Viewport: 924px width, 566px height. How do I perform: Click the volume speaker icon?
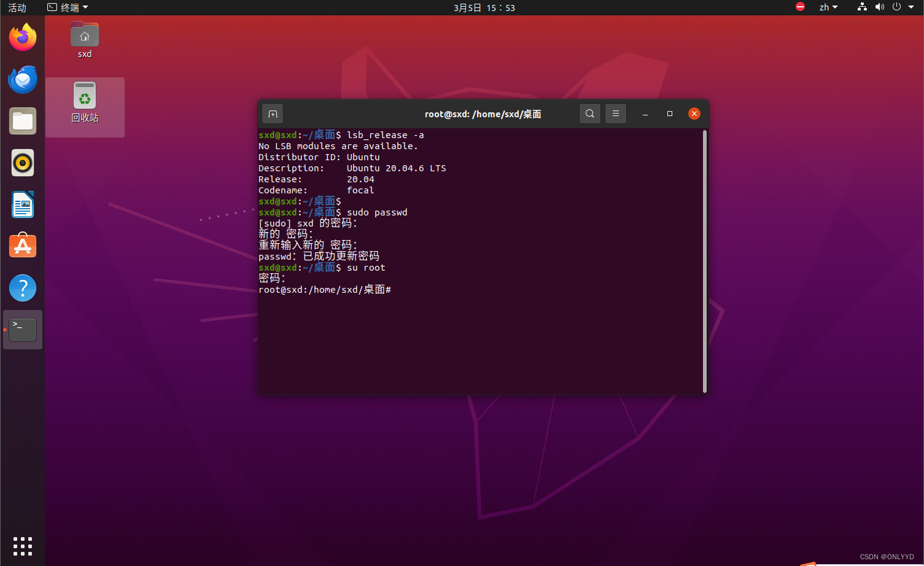(880, 7)
